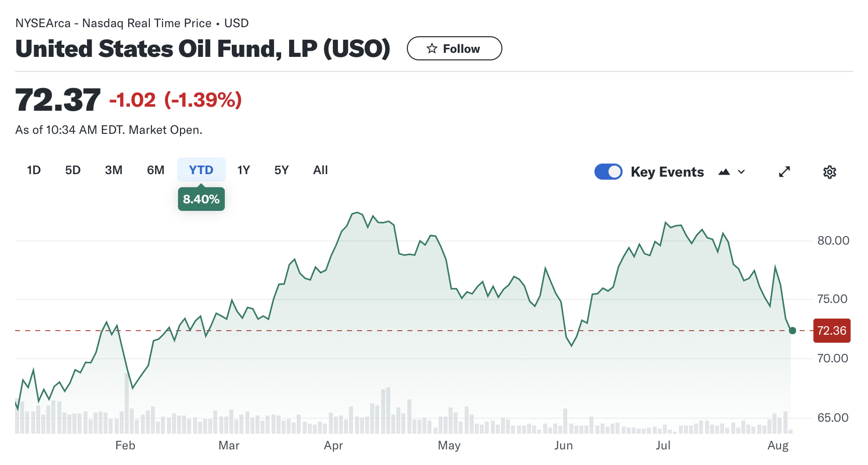This screenshot has width=868, height=465.
Task: Select the 1D time range
Action: coord(34,170)
